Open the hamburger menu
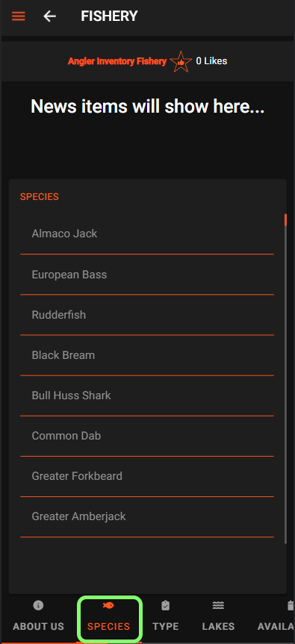This screenshot has height=644, width=295. 19,16
